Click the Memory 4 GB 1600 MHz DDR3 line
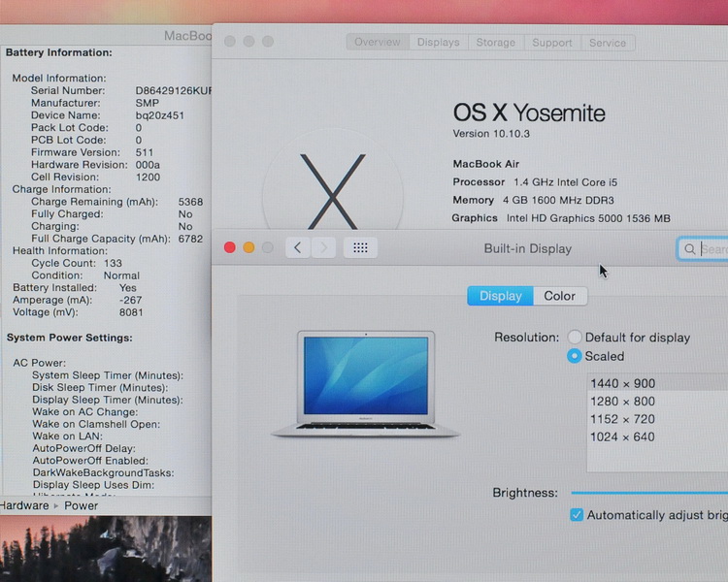Screen dimensions: 728x582 (534, 200)
